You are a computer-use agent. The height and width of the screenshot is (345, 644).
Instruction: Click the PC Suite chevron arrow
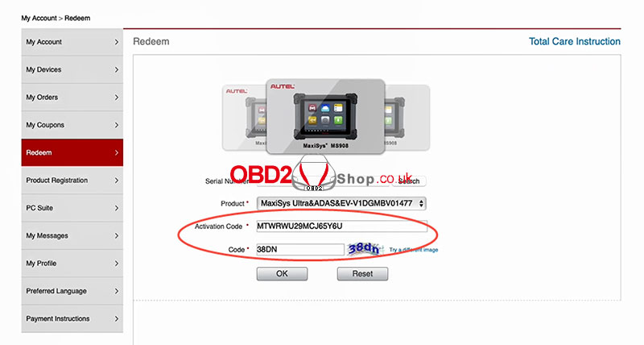pos(116,208)
